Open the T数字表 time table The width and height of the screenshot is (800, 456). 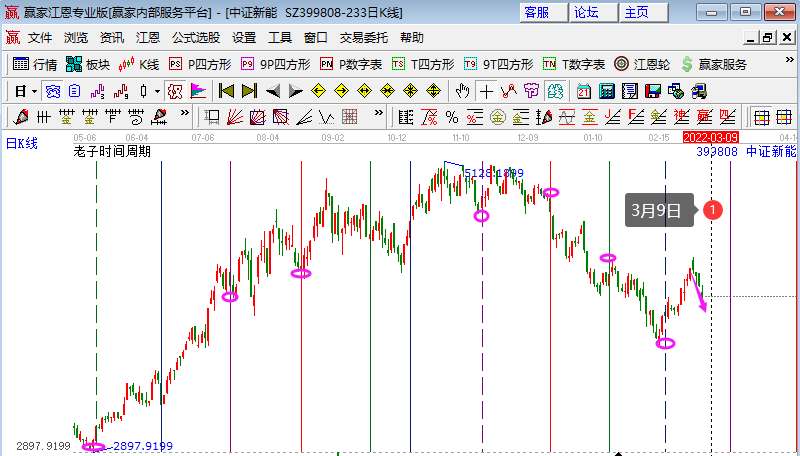(x=574, y=64)
